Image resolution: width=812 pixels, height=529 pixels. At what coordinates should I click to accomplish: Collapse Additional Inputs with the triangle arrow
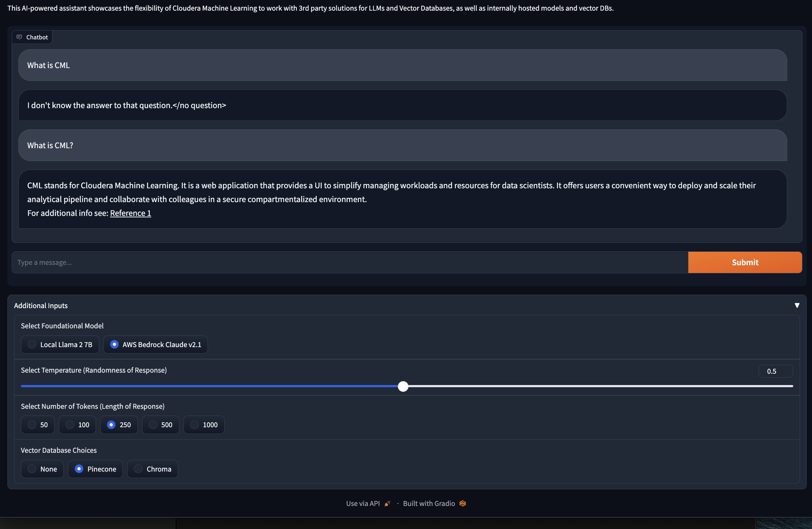point(797,305)
